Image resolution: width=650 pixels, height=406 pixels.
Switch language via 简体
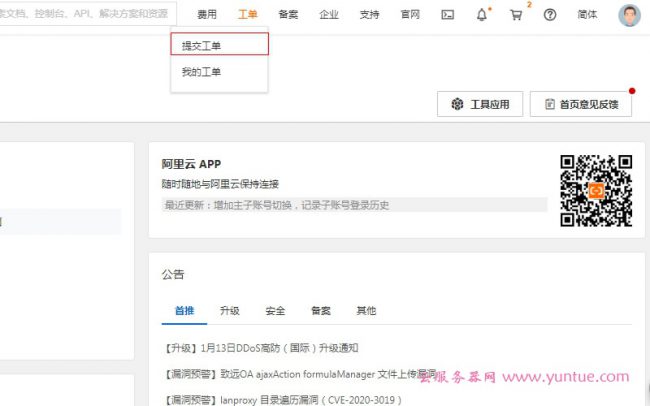(588, 15)
